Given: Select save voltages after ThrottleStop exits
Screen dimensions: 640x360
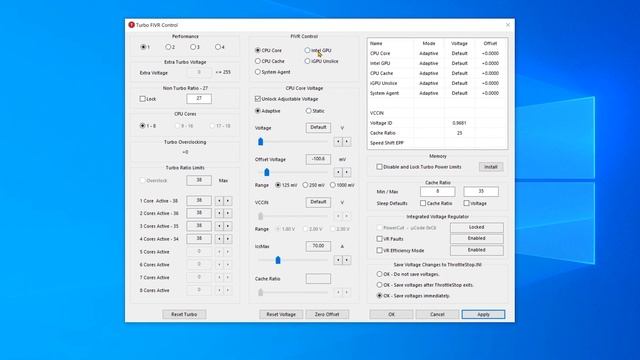Looking at the screenshot, I should pyautogui.click(x=380, y=285).
